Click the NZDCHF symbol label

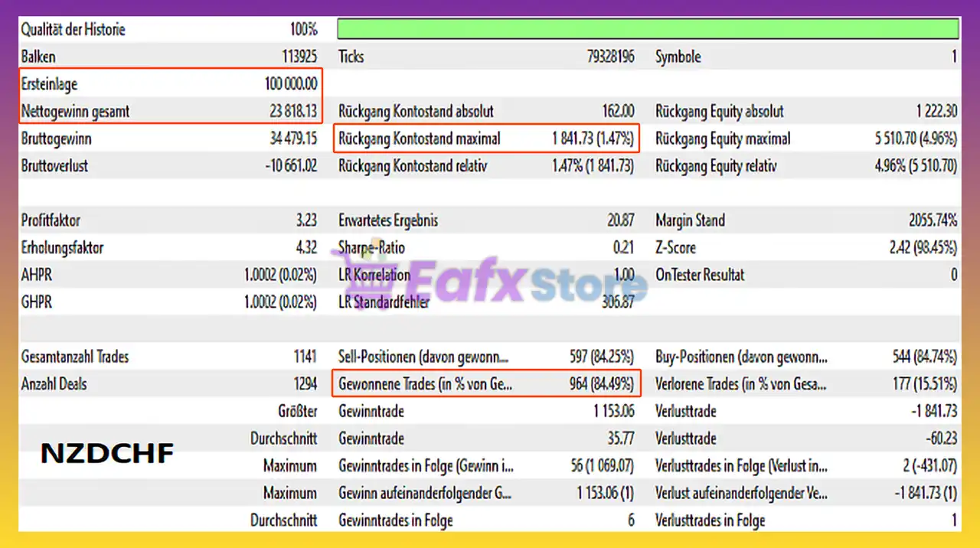(x=107, y=454)
